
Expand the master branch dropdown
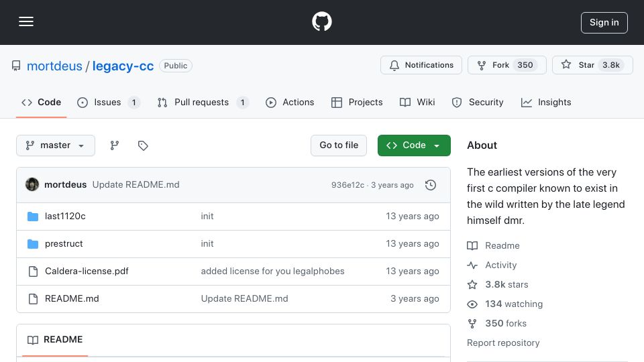coord(56,145)
